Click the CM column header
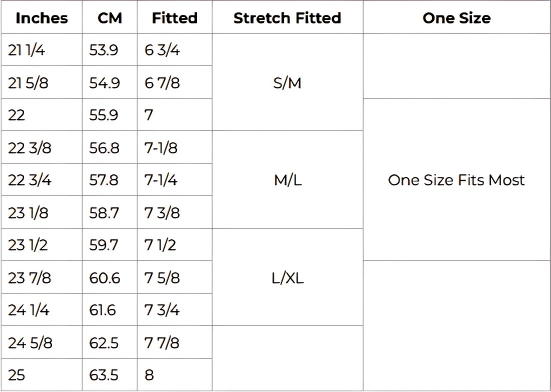This screenshot has height=392, width=551. pos(110,18)
